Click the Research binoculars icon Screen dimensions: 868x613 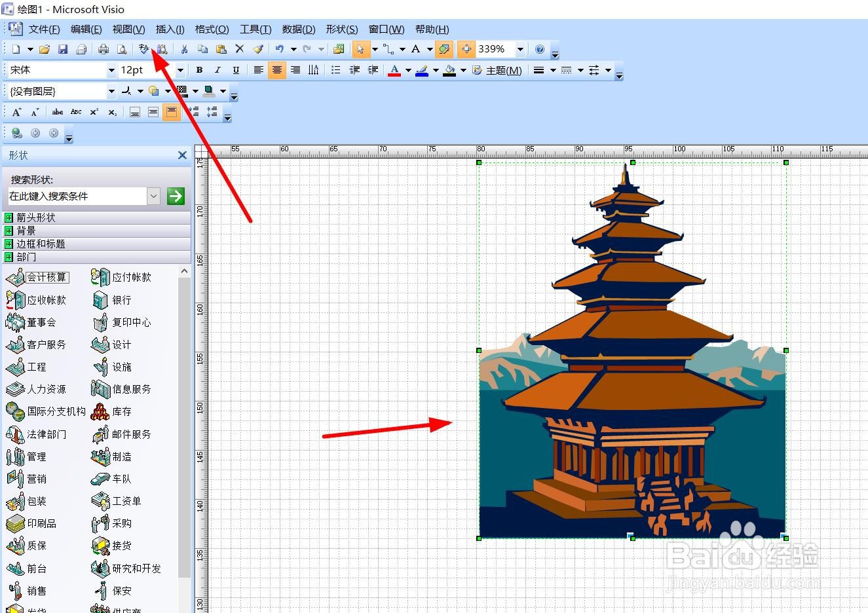coord(162,49)
